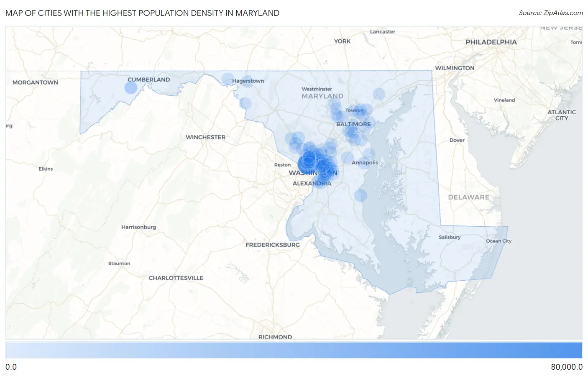
Task: Click the BALTIMORE city label
Action: click(353, 124)
